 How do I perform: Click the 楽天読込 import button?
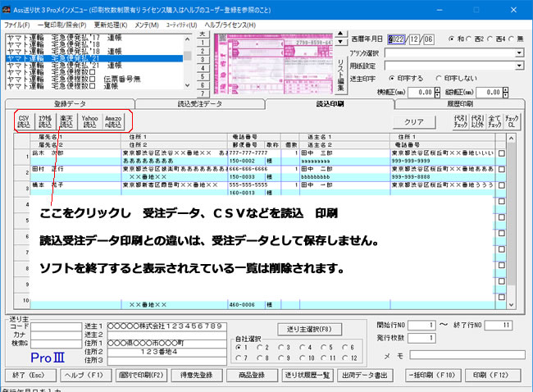69,121
